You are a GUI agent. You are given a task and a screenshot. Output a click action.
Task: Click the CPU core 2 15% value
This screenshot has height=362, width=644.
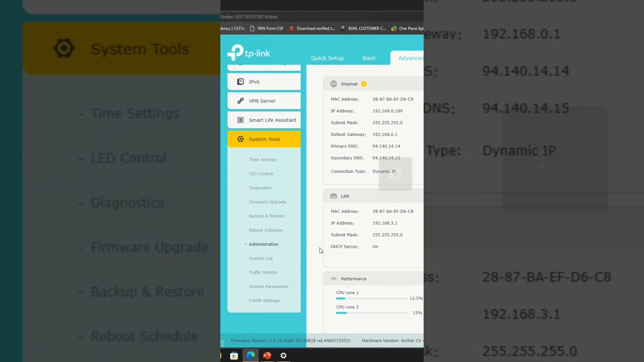click(418, 313)
